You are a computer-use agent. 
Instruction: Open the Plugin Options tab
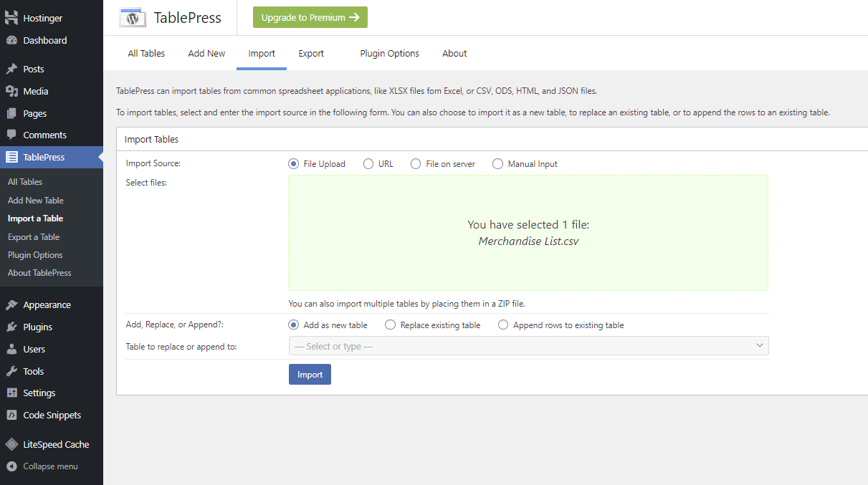[389, 53]
